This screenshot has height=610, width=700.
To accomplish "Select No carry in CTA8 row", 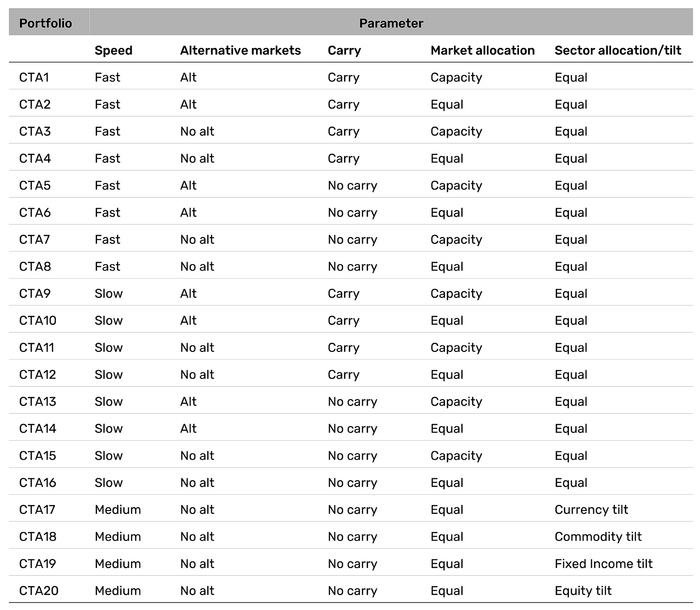I will [x=352, y=267].
